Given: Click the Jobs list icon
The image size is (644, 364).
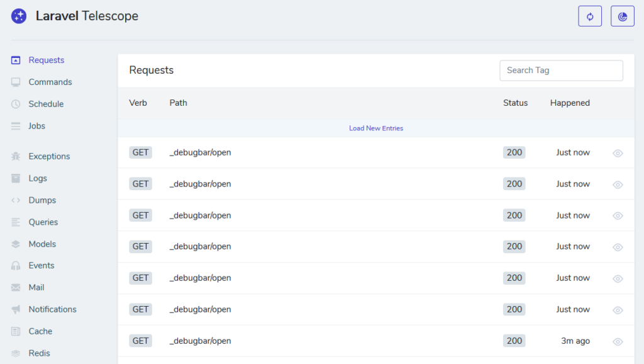Looking at the screenshot, I should [16, 126].
